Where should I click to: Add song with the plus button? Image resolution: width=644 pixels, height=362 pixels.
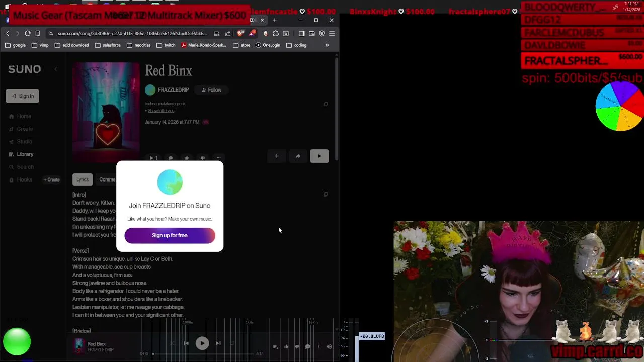[x=276, y=156]
